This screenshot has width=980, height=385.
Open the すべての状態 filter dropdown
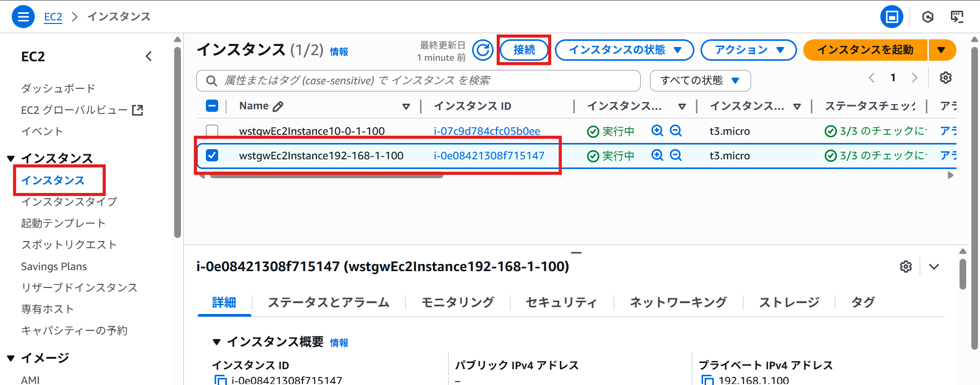click(x=700, y=81)
